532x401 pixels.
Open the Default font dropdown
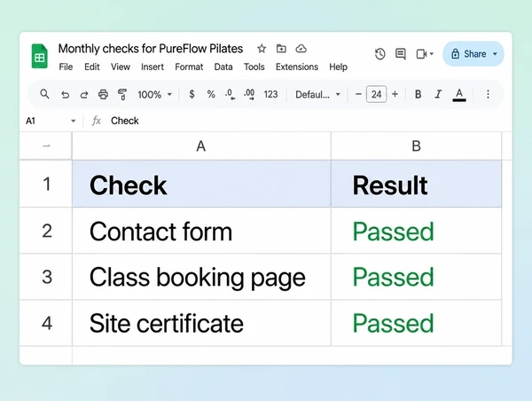[x=318, y=94]
